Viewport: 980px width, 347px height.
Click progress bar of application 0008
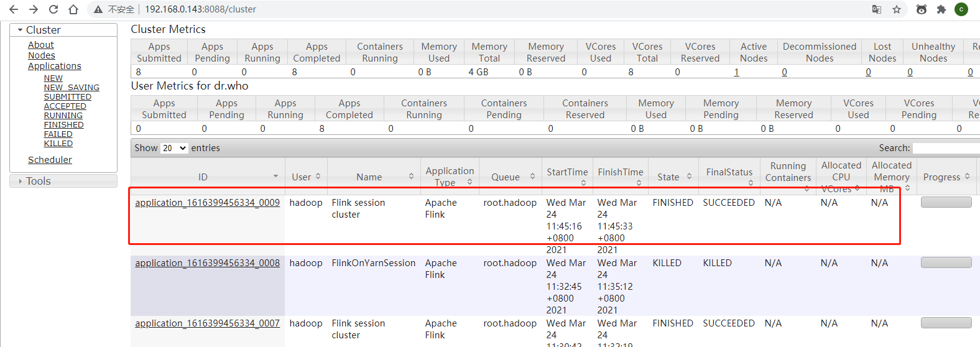946,262
